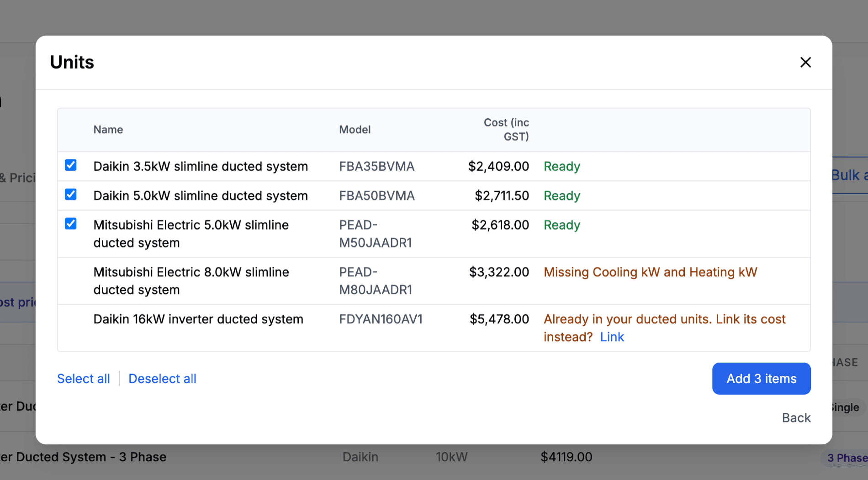Screen dimensions: 868x480
Task: Click model PEAD-M50JAADR1 cell
Action: pyautogui.click(x=376, y=234)
